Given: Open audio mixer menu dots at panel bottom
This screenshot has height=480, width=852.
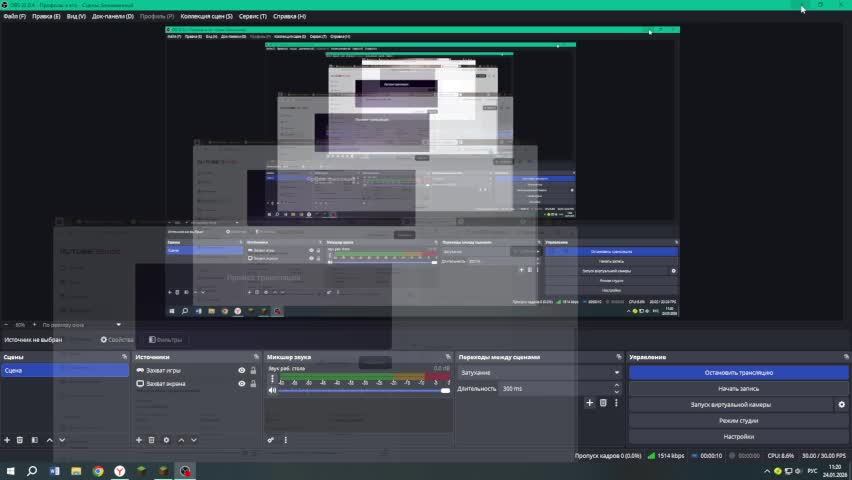Looking at the screenshot, I should (285, 440).
